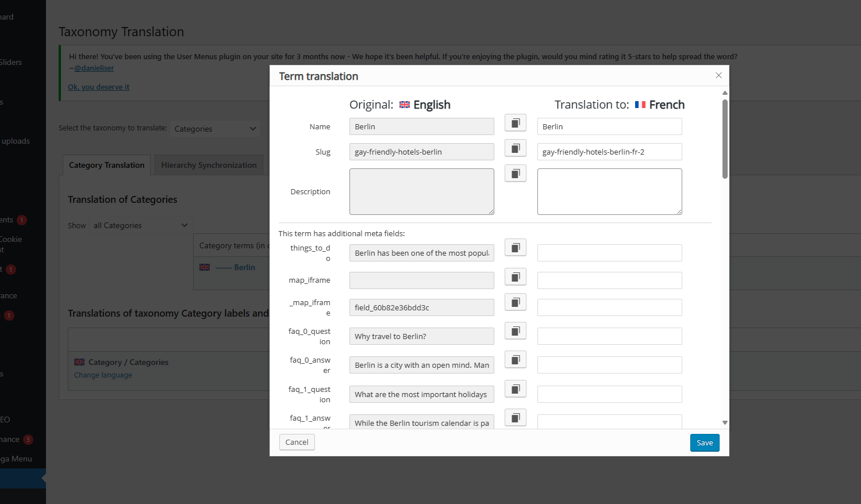
Task: Click the dialog scrollbar down arrow
Action: (x=725, y=422)
